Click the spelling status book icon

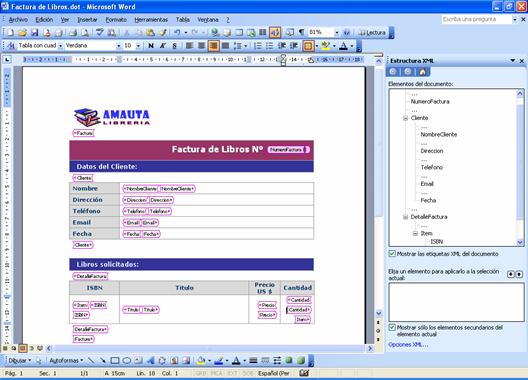point(304,373)
